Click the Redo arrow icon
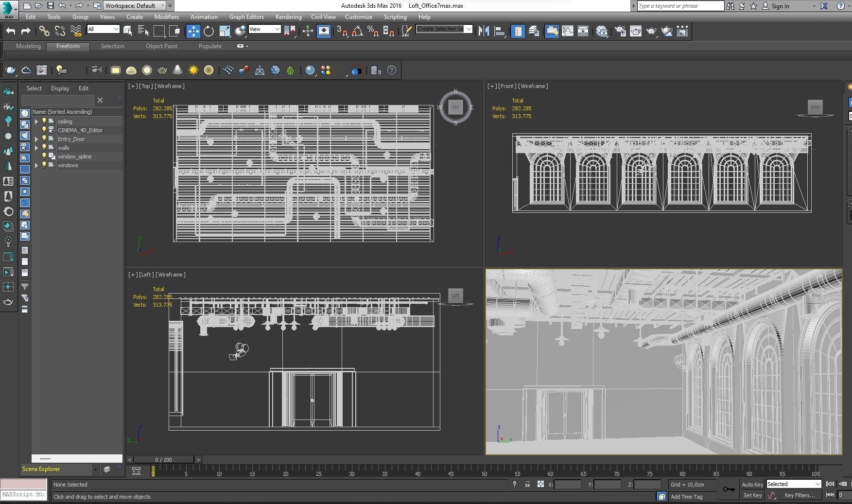This screenshot has width=852, height=504. click(26, 31)
